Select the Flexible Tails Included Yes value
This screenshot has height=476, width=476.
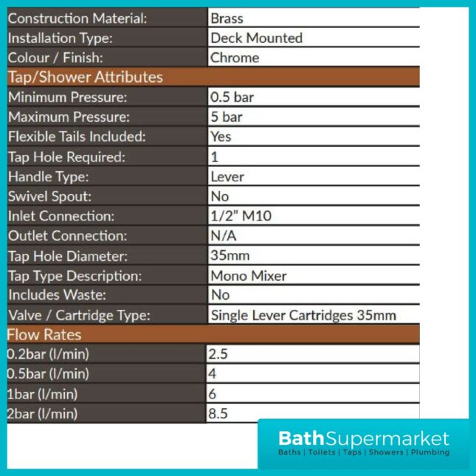(314, 137)
